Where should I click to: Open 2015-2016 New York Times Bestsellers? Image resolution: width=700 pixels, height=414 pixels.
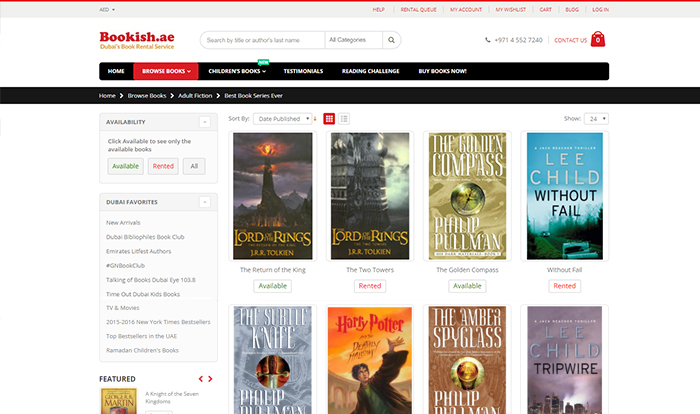[x=158, y=322]
